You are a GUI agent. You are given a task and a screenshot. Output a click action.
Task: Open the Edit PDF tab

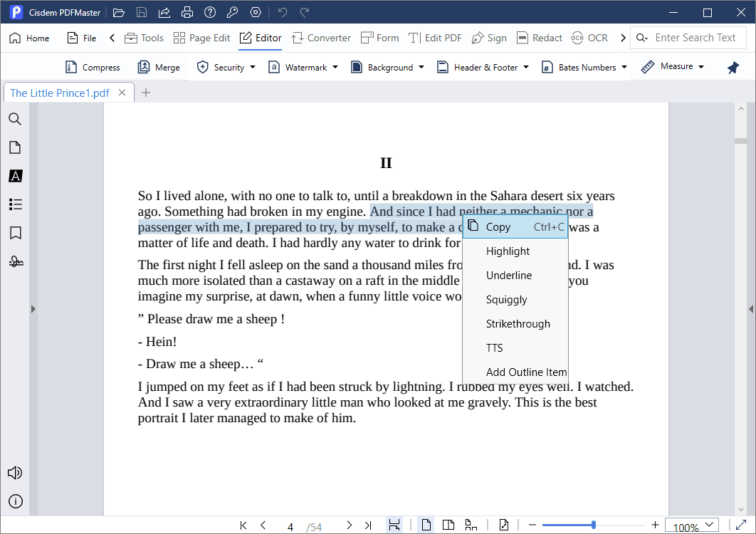coord(435,38)
